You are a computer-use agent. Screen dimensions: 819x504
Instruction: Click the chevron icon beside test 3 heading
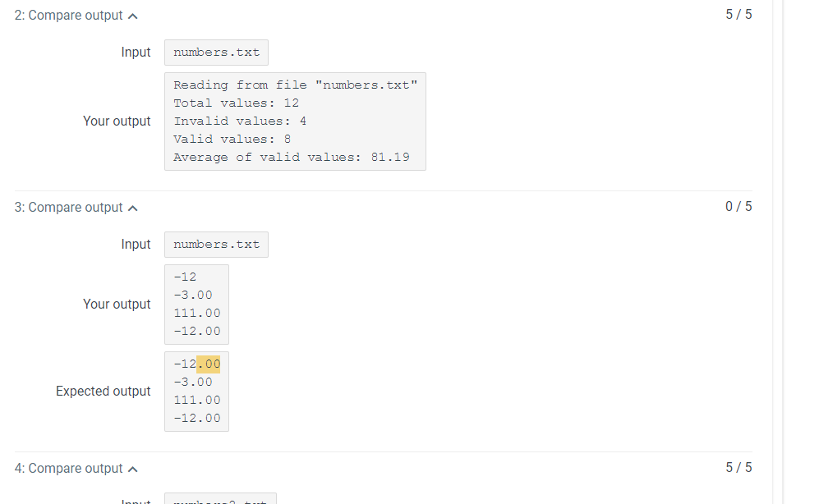click(x=133, y=208)
